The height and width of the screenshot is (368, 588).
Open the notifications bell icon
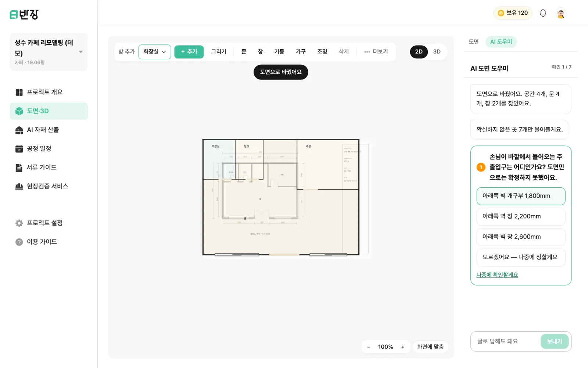543,13
